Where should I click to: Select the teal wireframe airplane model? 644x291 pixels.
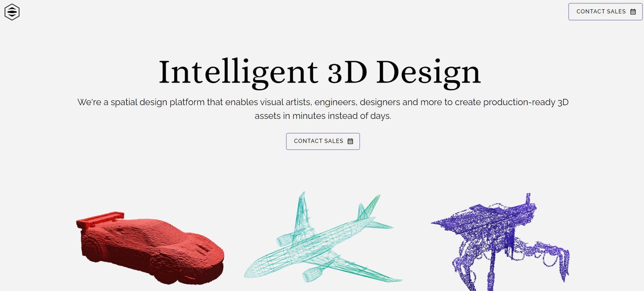coord(323,237)
